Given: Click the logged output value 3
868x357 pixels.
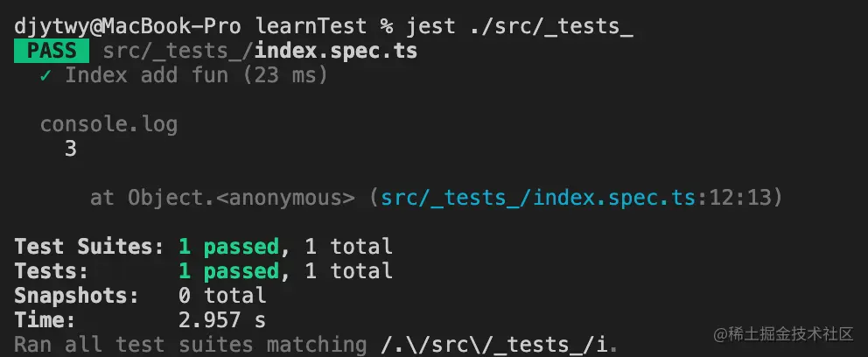Looking at the screenshot, I should 71,150.
